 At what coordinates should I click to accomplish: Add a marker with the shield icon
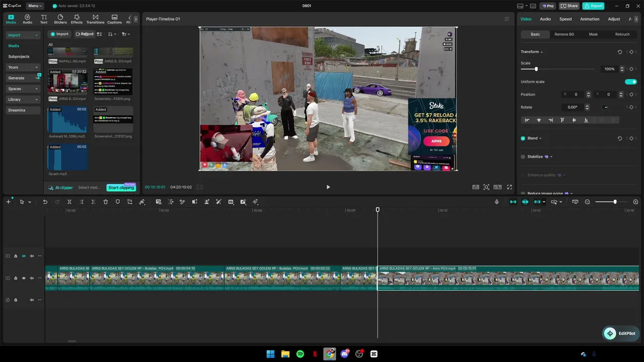pos(118,202)
